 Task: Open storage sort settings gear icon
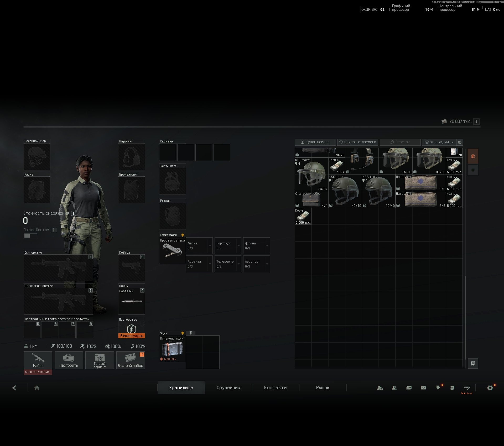pos(460,142)
